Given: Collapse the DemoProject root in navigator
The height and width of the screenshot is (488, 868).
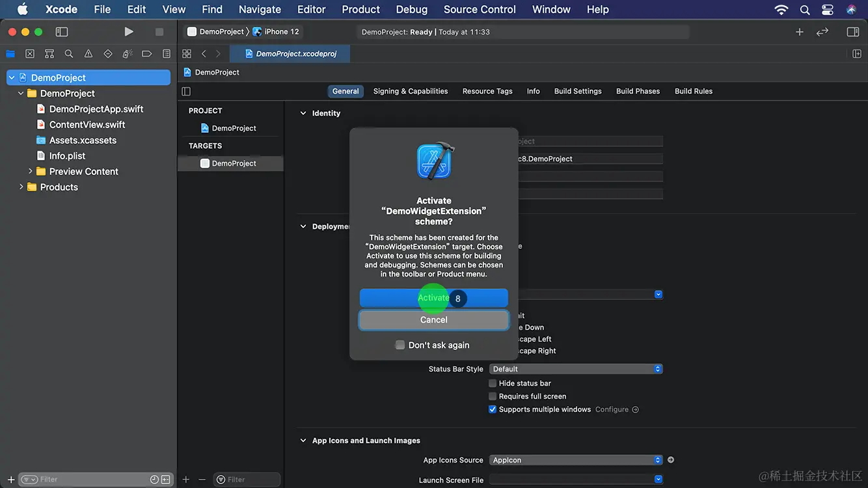Looking at the screenshot, I should coord(11,77).
